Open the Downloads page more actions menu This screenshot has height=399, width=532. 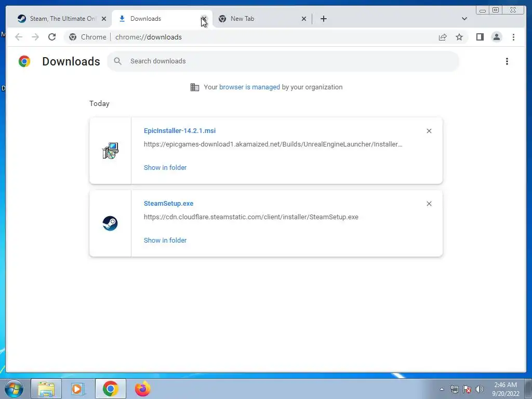tap(507, 61)
